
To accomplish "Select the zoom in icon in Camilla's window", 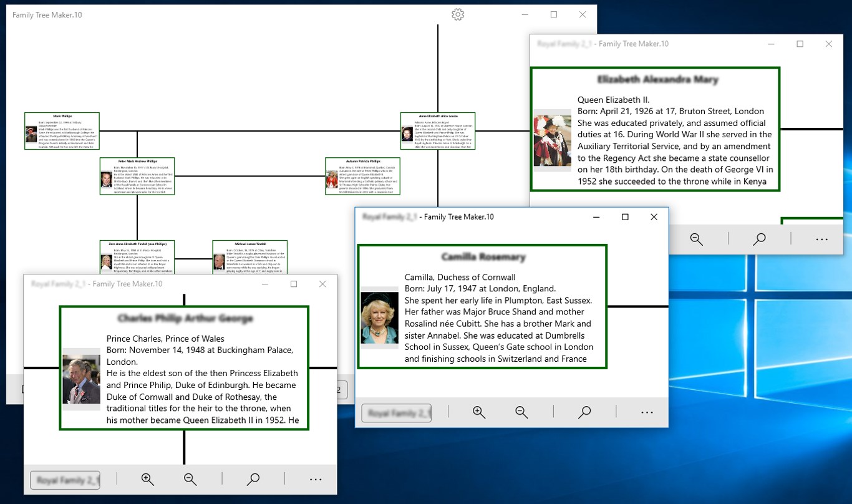I will coord(479,412).
